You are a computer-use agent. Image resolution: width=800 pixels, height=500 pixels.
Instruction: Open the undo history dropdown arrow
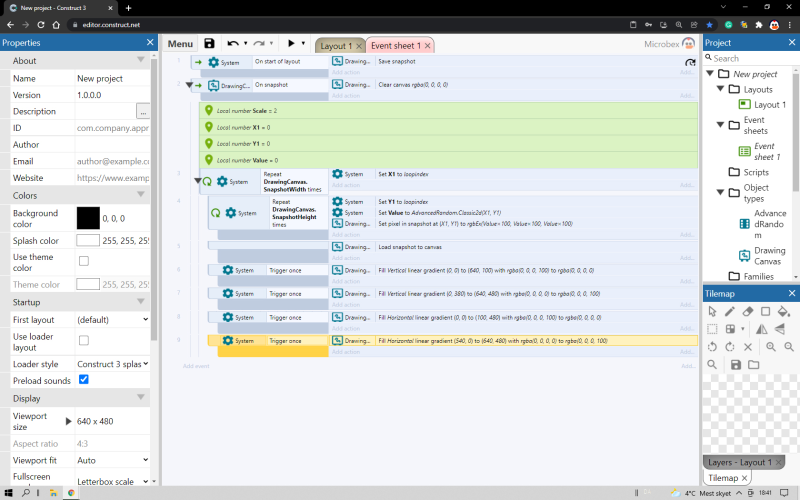[245, 43]
